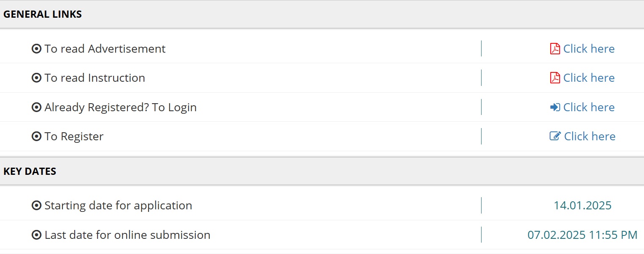
Task: Open the Advertisement 'Click here' link
Action: (x=589, y=49)
